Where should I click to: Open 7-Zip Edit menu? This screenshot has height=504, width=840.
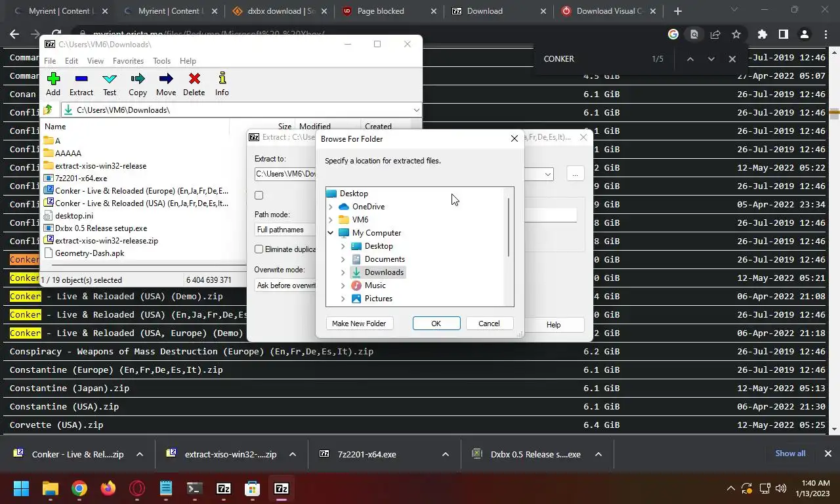pos(72,61)
